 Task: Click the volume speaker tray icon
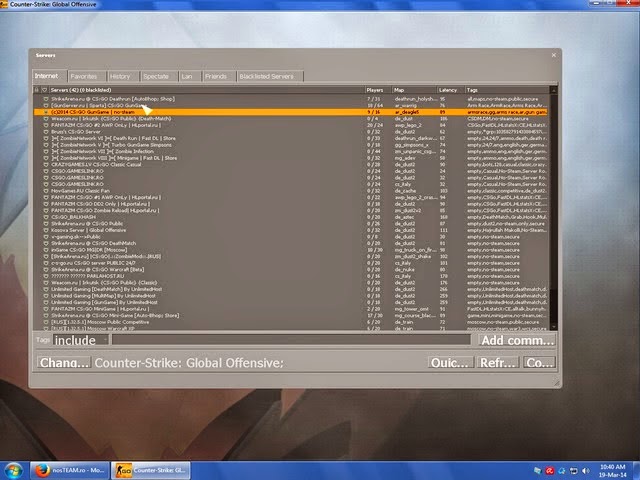pos(586,471)
